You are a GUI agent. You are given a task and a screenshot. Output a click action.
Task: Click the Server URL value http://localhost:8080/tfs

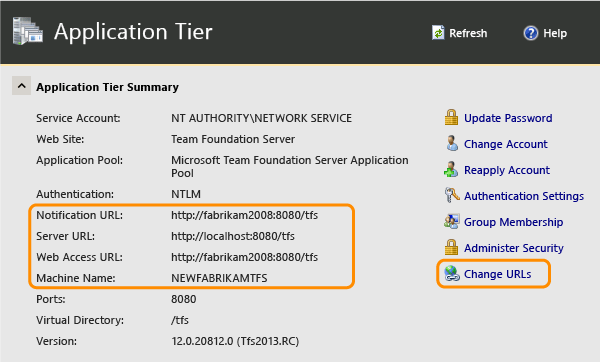233,236
